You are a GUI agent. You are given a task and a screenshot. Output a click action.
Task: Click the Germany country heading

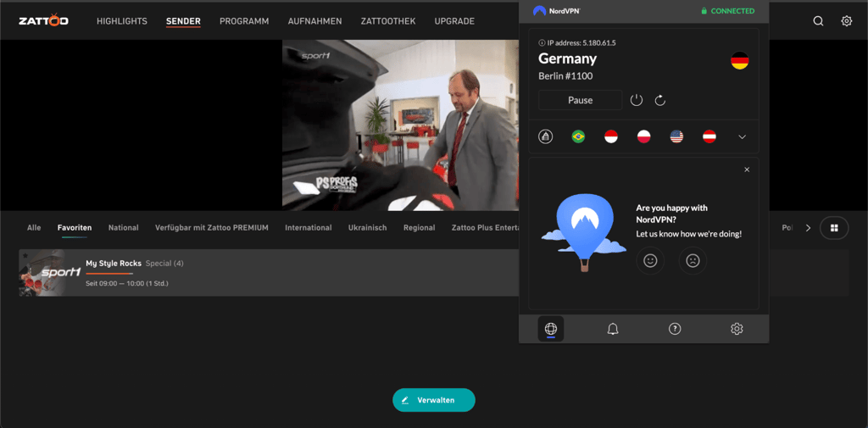click(x=567, y=58)
